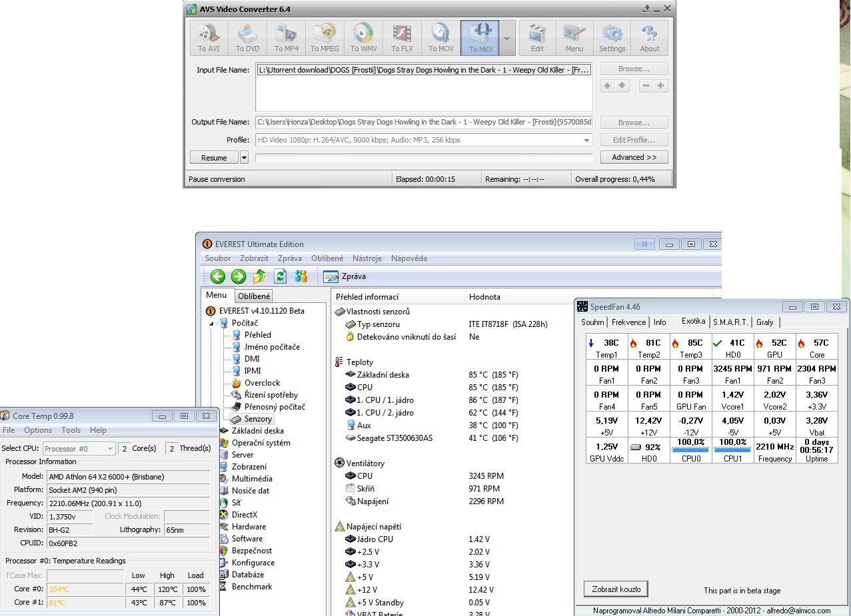Pick the To MP4 format icon
Viewport: 851px width, 616px height.
pyautogui.click(x=286, y=38)
